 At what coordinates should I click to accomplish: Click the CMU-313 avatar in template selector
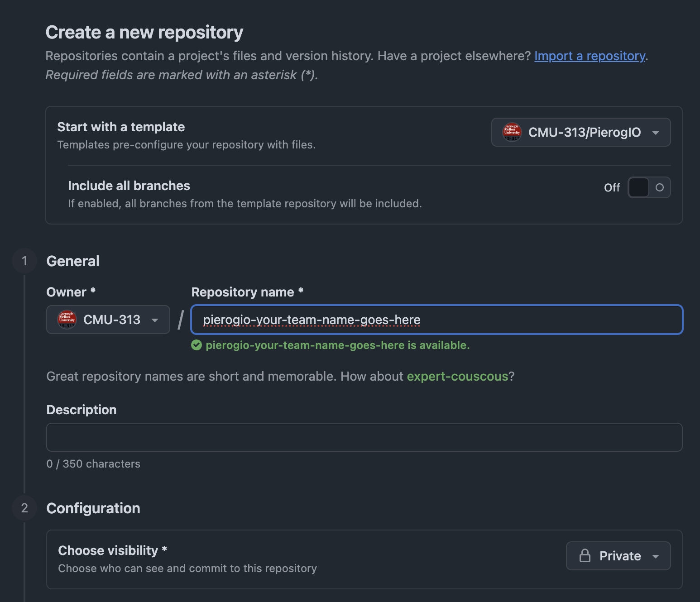point(511,132)
